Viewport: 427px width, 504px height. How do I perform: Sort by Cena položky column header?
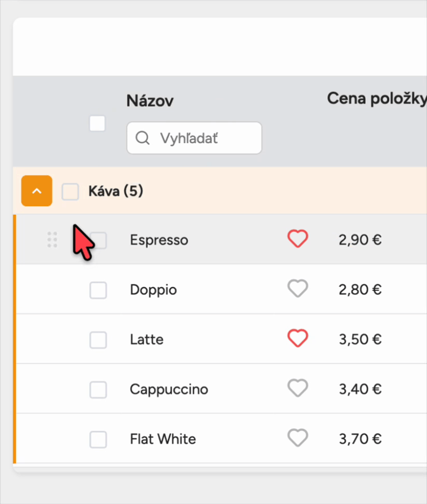coord(377,98)
